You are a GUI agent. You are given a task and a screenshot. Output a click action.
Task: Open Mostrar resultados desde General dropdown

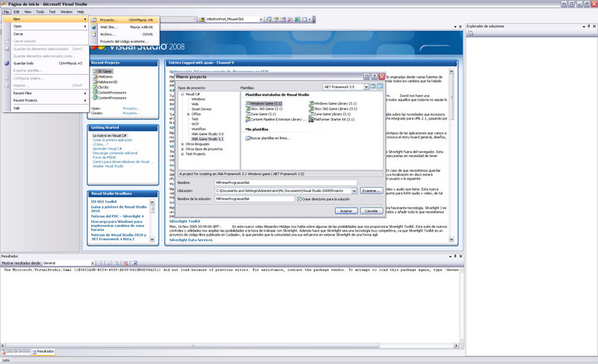[92, 263]
